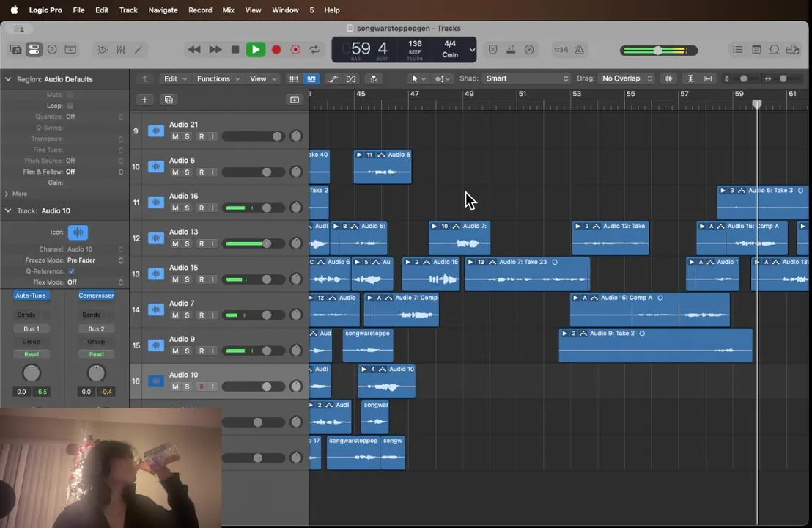Open Quick Help question mark icon
Image resolution: width=812 pixels, height=528 pixels.
point(52,50)
